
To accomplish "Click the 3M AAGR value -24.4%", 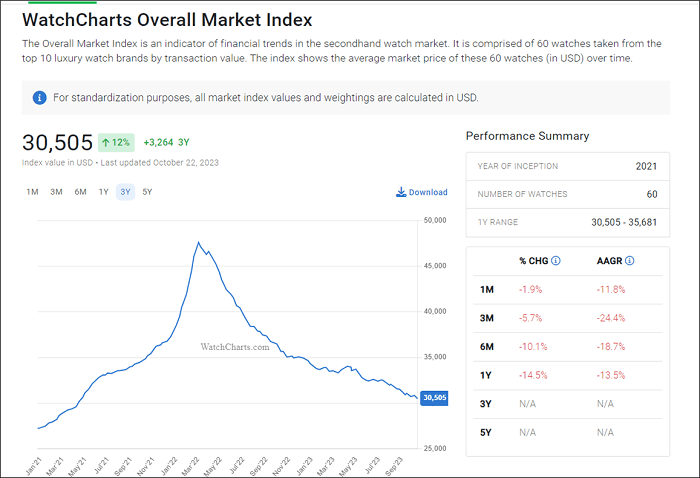I will (x=611, y=318).
